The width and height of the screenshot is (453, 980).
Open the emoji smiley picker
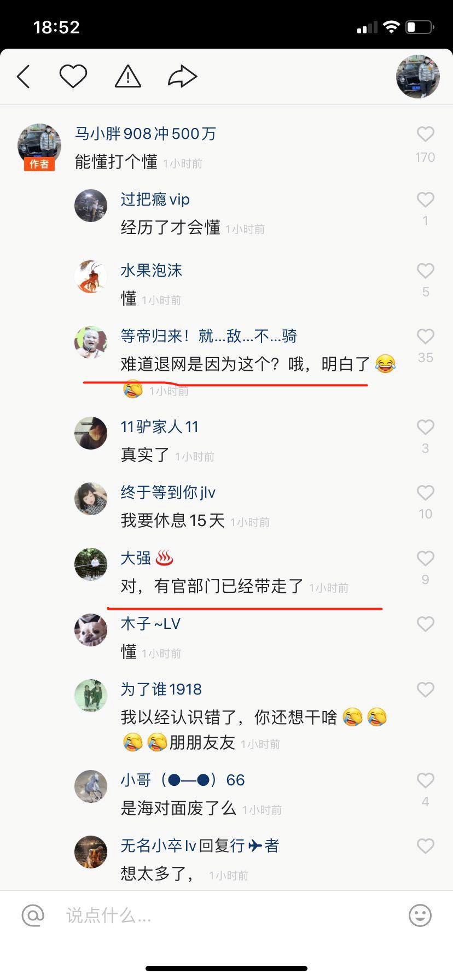420,915
